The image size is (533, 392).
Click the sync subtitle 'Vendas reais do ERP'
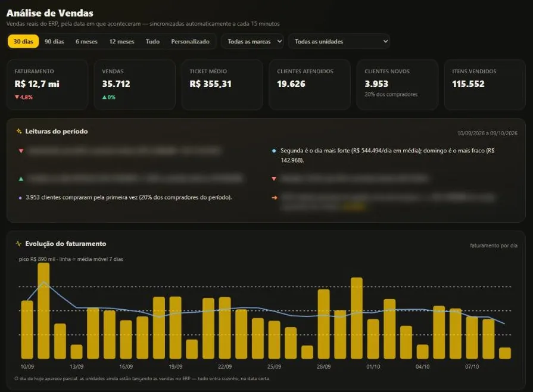pos(143,24)
